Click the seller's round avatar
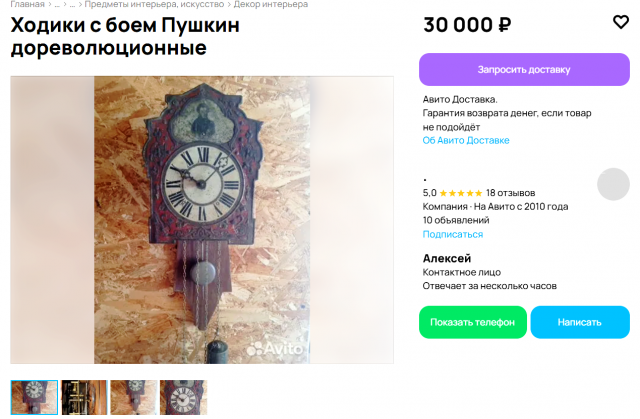The width and height of the screenshot is (640, 419). pos(613,184)
